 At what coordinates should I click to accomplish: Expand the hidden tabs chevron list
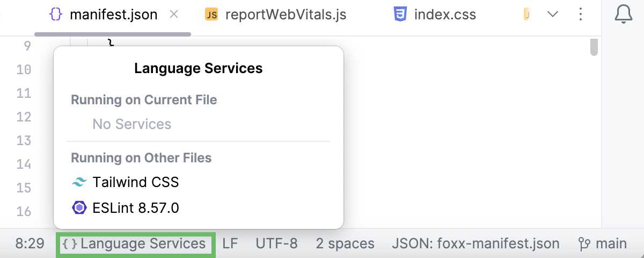[x=553, y=15]
